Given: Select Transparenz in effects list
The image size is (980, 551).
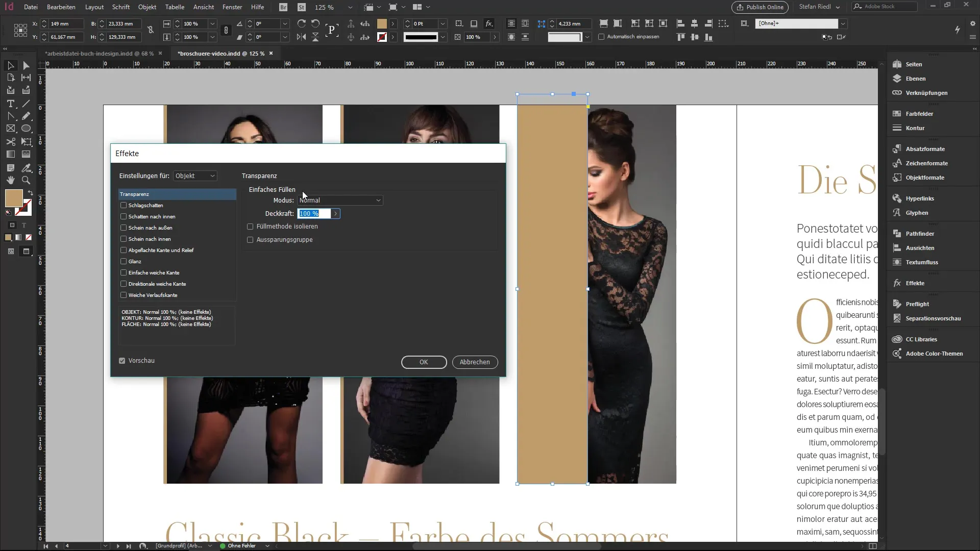Looking at the screenshot, I should click(177, 194).
